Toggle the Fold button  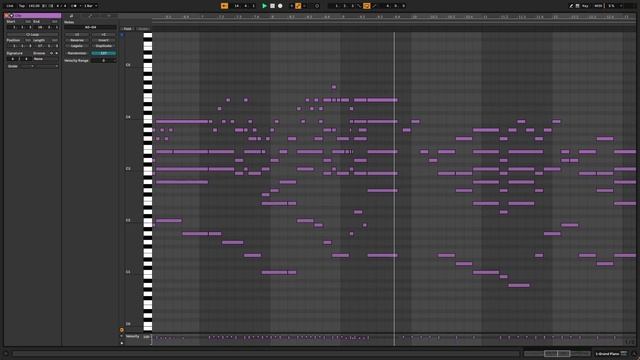[x=127, y=29]
